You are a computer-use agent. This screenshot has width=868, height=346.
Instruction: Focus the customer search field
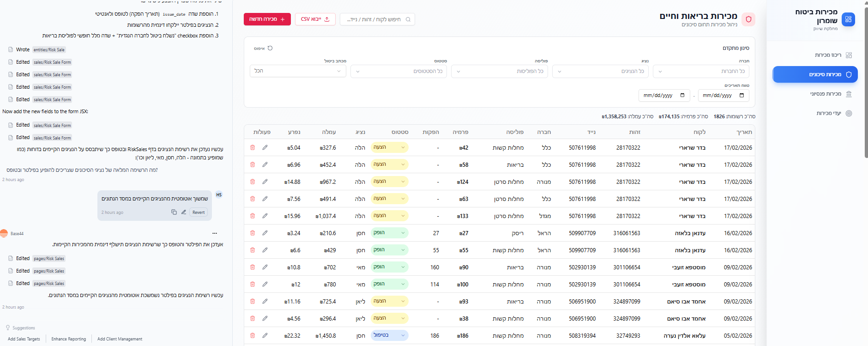point(377,19)
